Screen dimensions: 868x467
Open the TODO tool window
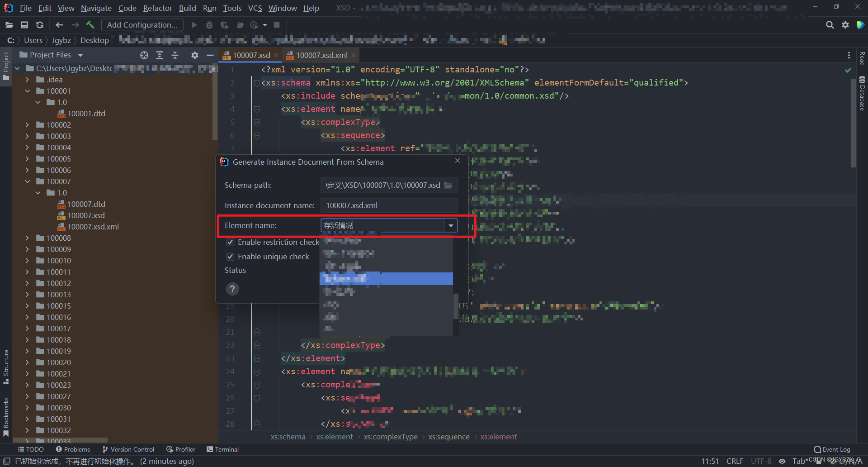pos(31,449)
